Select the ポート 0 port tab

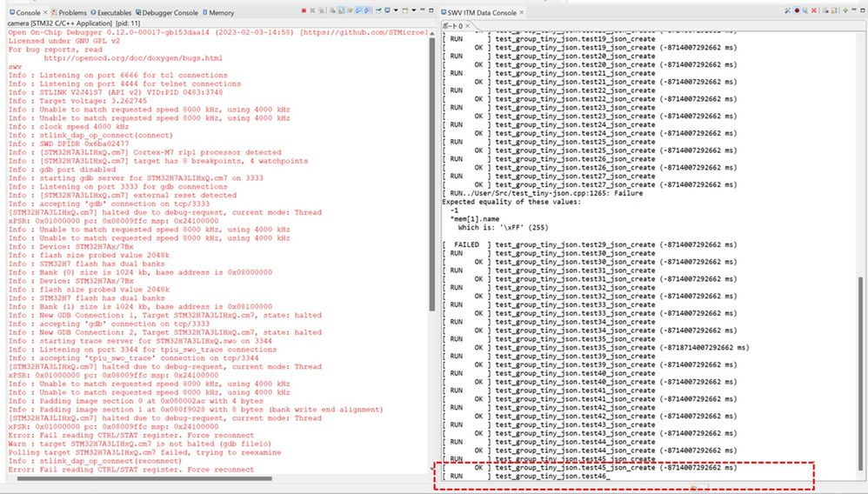coord(451,26)
